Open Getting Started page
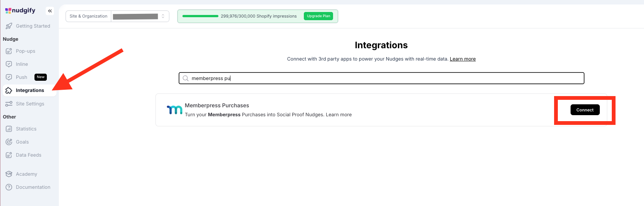Image resolution: width=644 pixels, height=206 pixels. pyautogui.click(x=33, y=26)
